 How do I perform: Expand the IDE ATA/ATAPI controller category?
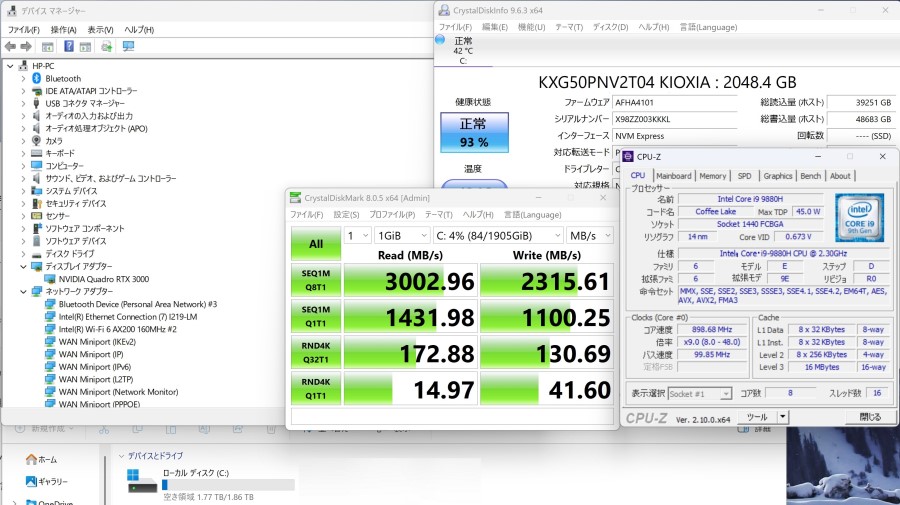(x=23, y=91)
